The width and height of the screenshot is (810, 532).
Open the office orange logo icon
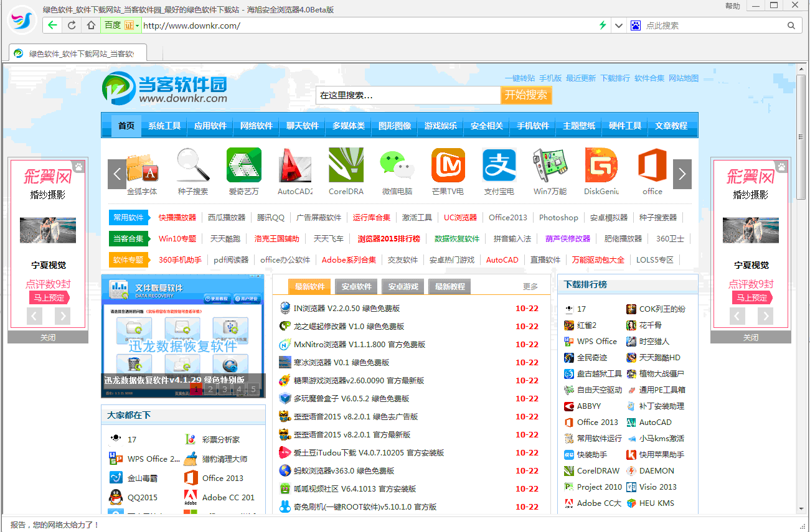[652, 165]
